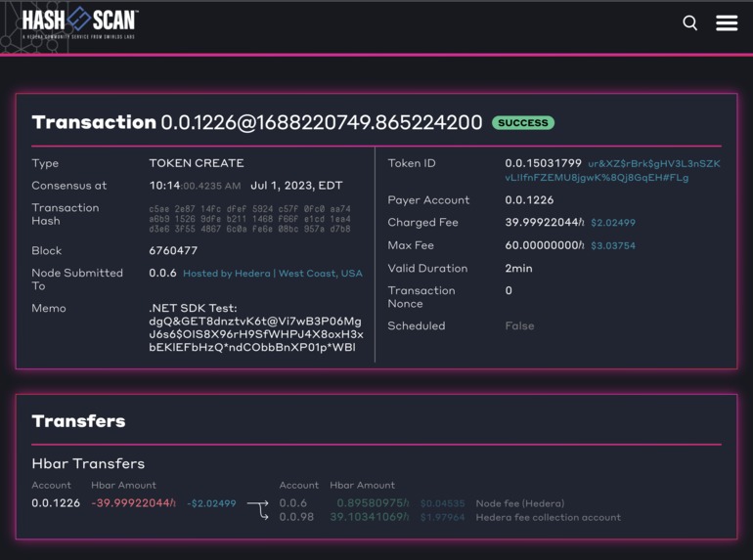Click the -39.99922044 Hbar amount
The height and width of the screenshot is (560, 753).
click(x=134, y=503)
